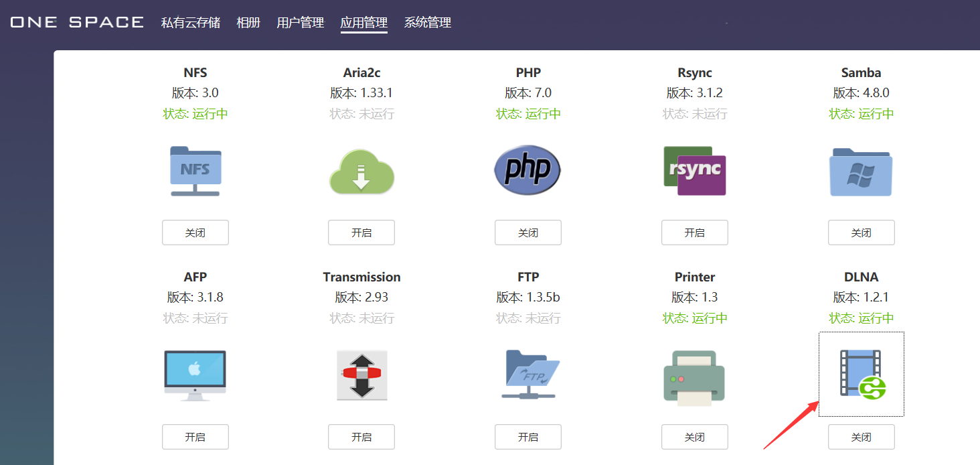
Task: Go to 系统管理 in the top menu
Action: click(x=427, y=23)
